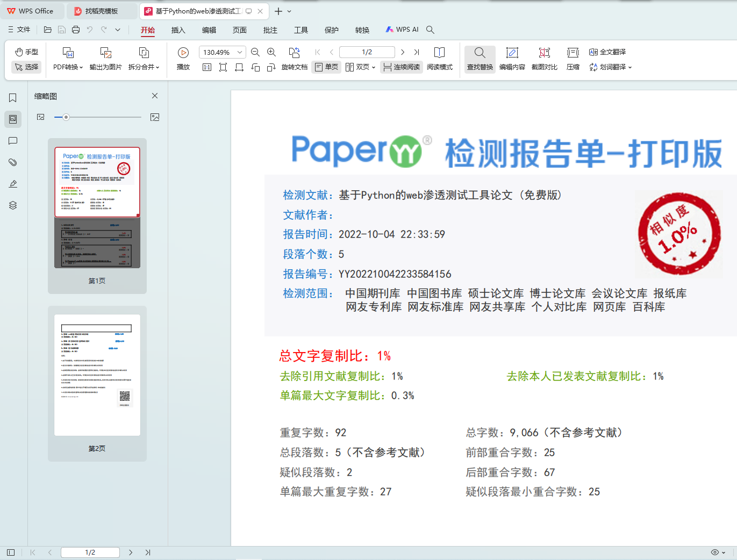Set view to actual size 1:1
This screenshot has height=560, width=737.
click(207, 67)
